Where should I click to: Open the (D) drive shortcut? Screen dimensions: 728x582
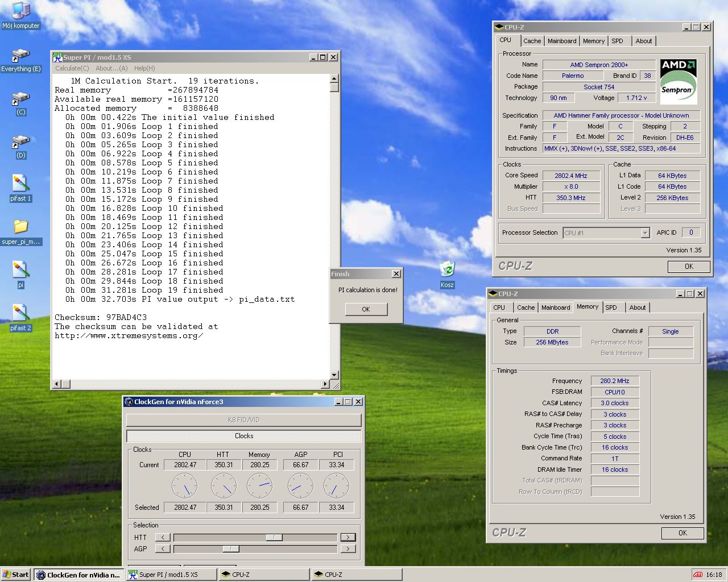(20, 147)
